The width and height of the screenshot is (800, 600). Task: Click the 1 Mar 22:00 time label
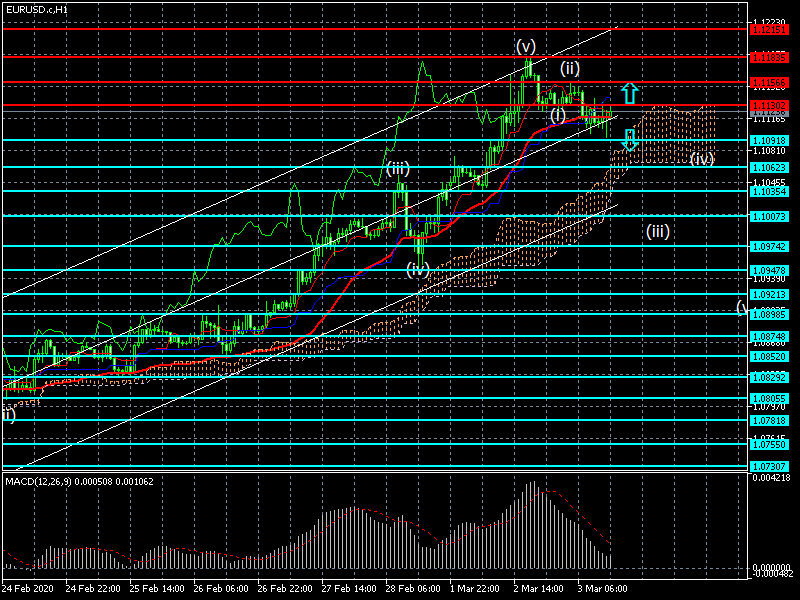coord(475,588)
